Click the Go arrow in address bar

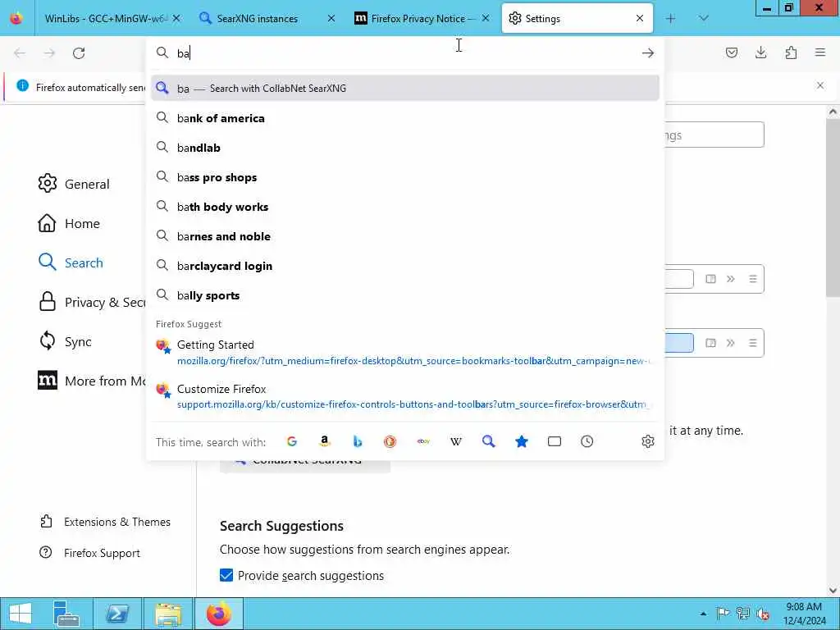coord(648,53)
